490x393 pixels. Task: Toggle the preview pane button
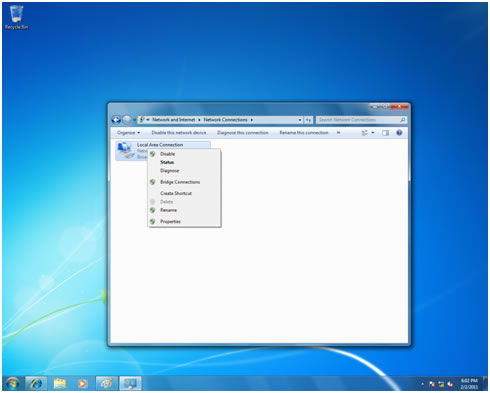tap(385, 133)
